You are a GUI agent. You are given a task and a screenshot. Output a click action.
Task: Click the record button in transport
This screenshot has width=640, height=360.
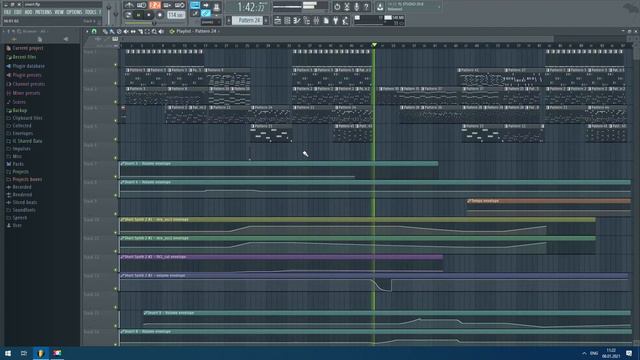coord(160,15)
